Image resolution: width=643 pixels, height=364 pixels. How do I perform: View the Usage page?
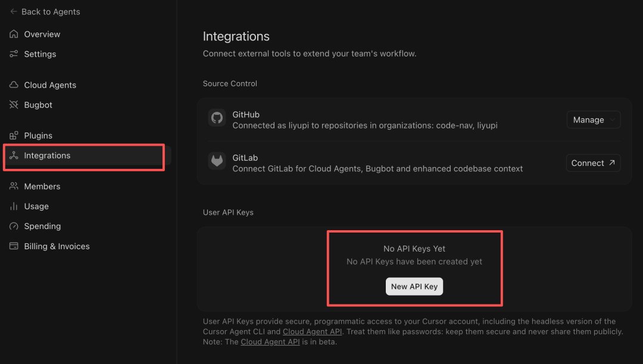coord(36,206)
